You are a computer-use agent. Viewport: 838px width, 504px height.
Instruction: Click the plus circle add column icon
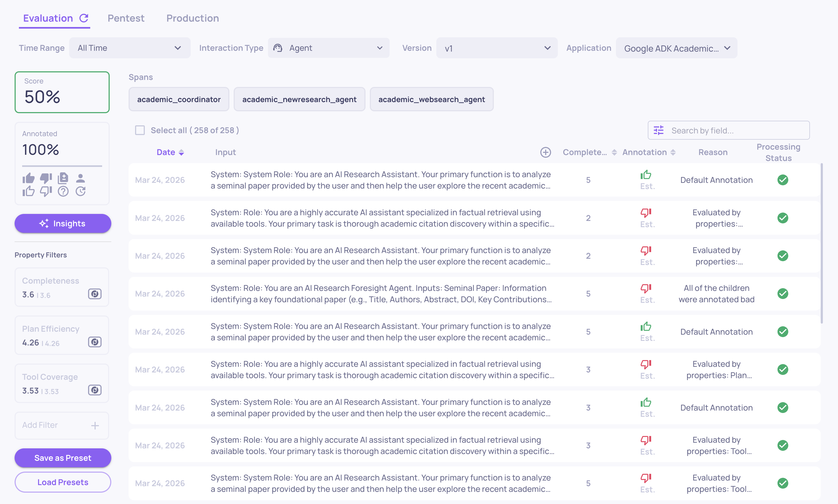(545, 152)
